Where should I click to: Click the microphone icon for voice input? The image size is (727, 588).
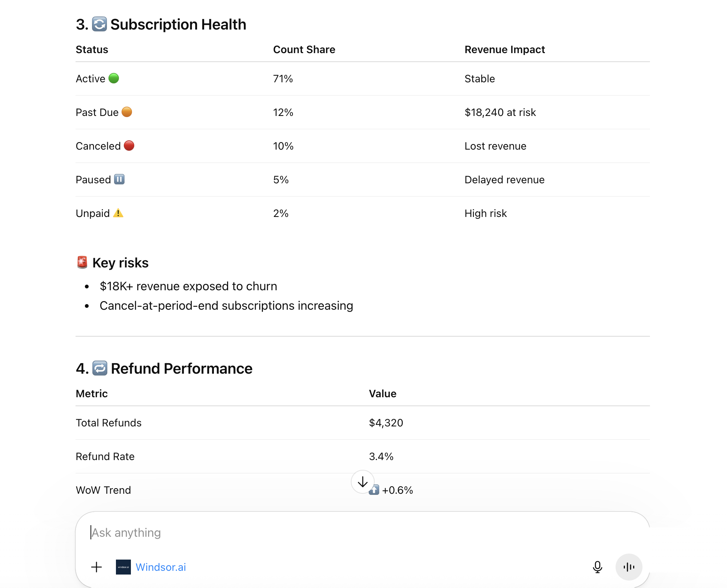click(597, 567)
